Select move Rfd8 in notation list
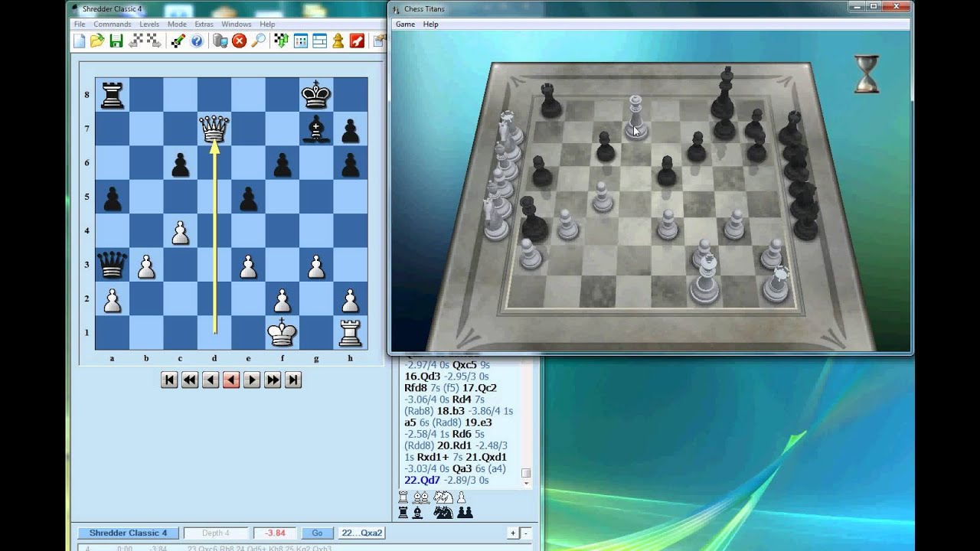 point(416,387)
